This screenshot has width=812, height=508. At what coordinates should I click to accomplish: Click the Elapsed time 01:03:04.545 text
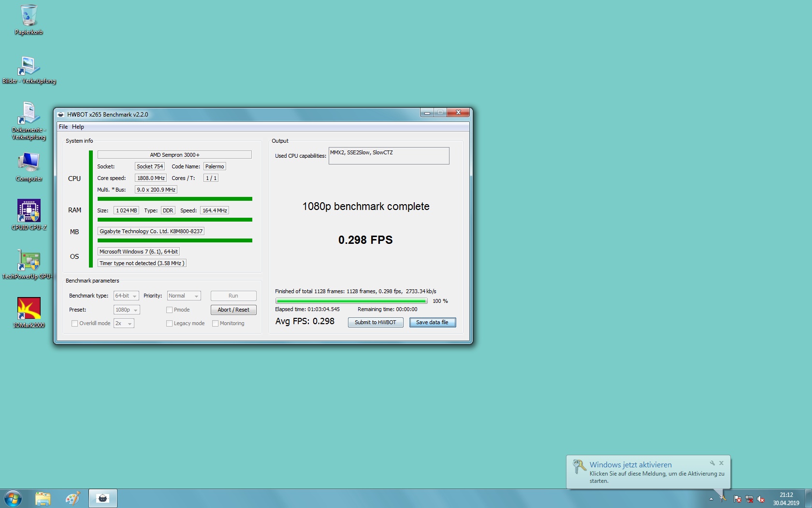[x=307, y=309]
